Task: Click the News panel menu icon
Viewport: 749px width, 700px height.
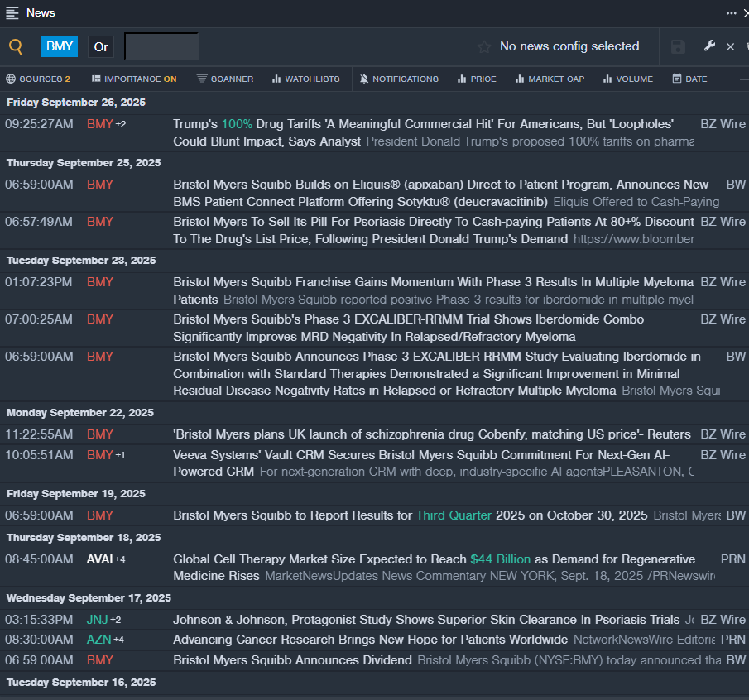Action: coord(12,12)
